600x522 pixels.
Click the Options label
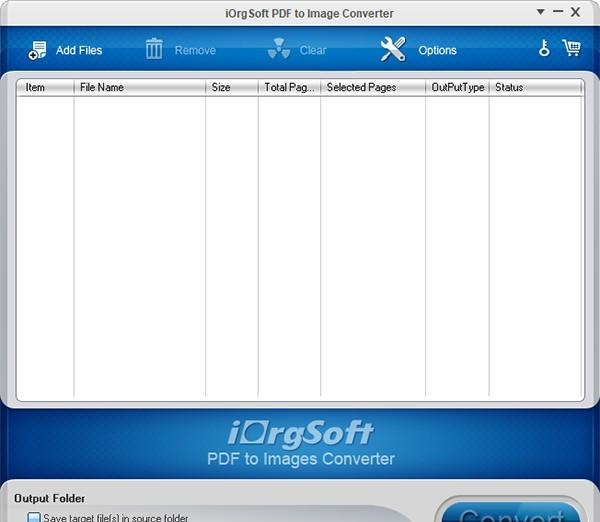(437, 51)
